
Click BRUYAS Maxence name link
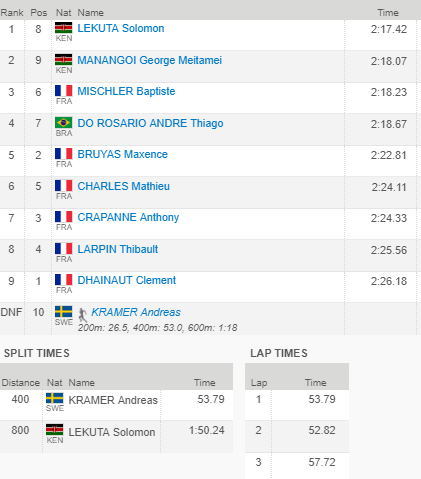pyautogui.click(x=122, y=154)
